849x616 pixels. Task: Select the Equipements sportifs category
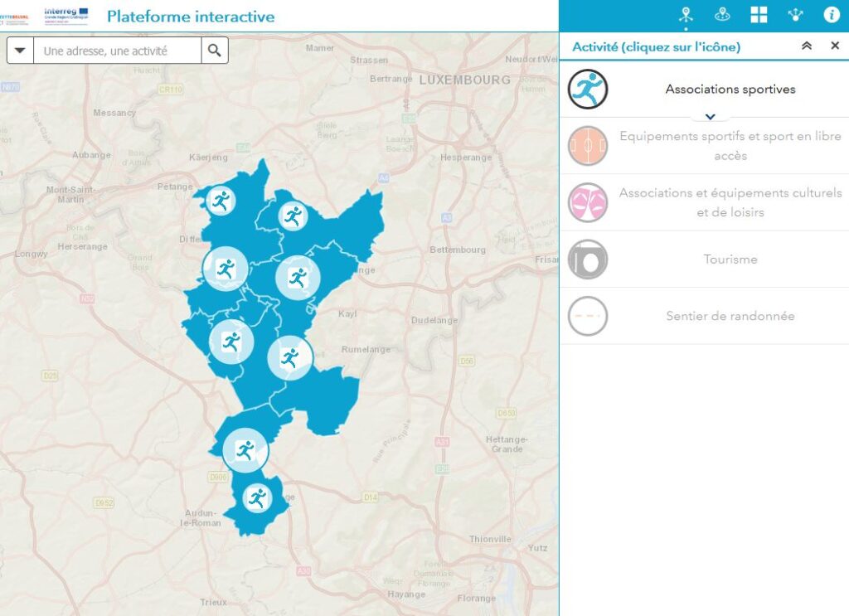click(589, 145)
